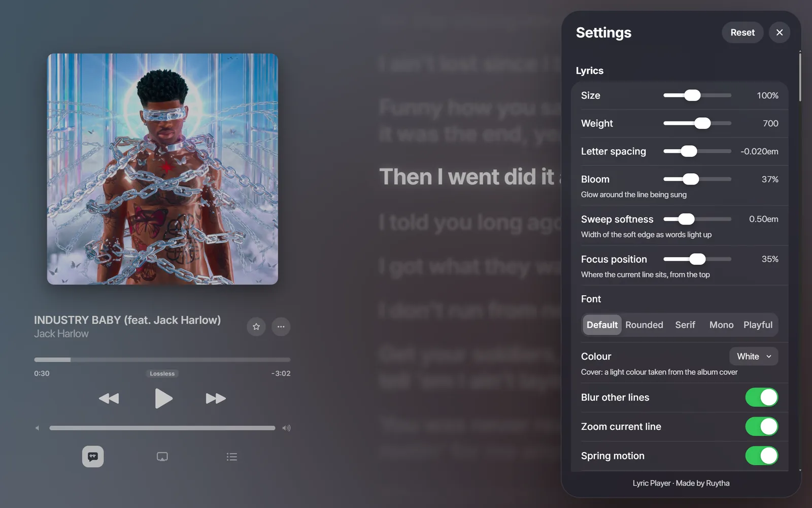This screenshot has height=508, width=812.
Task: Reset all settings to defaults
Action: pos(742,33)
